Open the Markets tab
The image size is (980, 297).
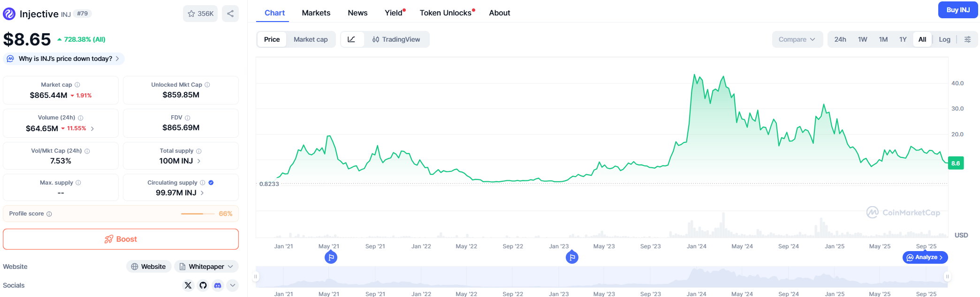[316, 13]
